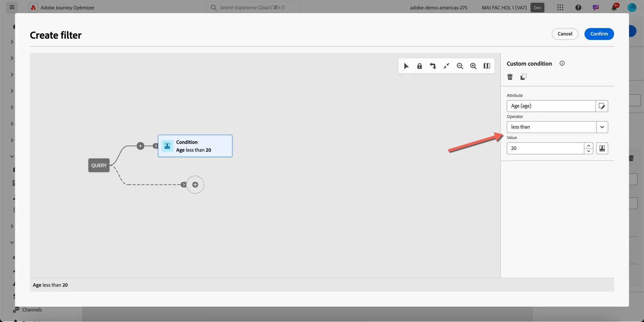The height and width of the screenshot is (322, 644).
Task: Zoom out on the query canvas
Action: pos(460,66)
